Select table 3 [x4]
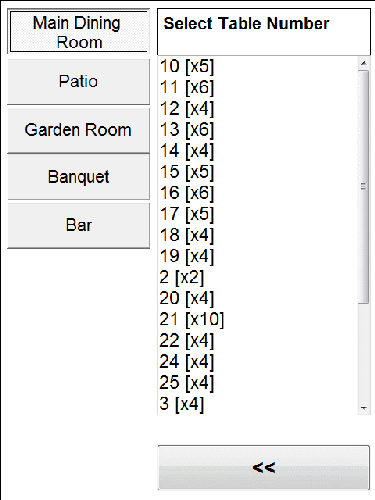This screenshot has width=375, height=500. [x=258, y=404]
